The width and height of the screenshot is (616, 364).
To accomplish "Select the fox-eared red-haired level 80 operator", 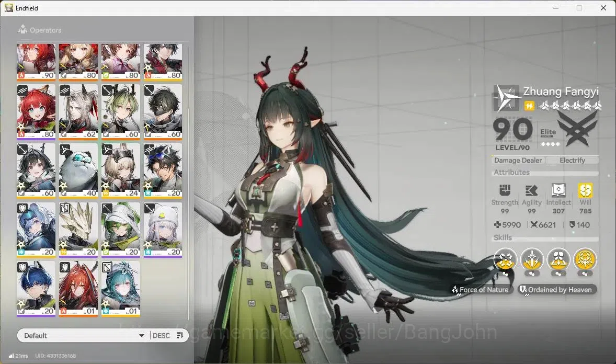I will tap(36, 111).
